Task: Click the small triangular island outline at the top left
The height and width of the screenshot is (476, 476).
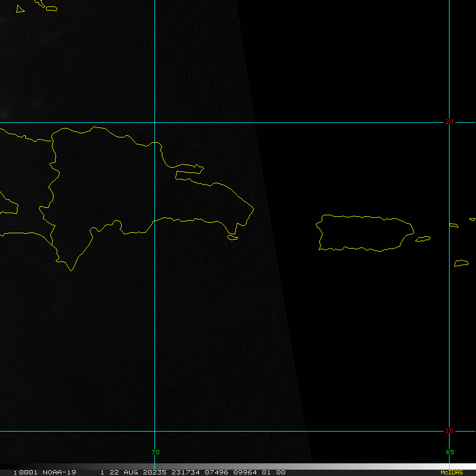Action: (20, 9)
